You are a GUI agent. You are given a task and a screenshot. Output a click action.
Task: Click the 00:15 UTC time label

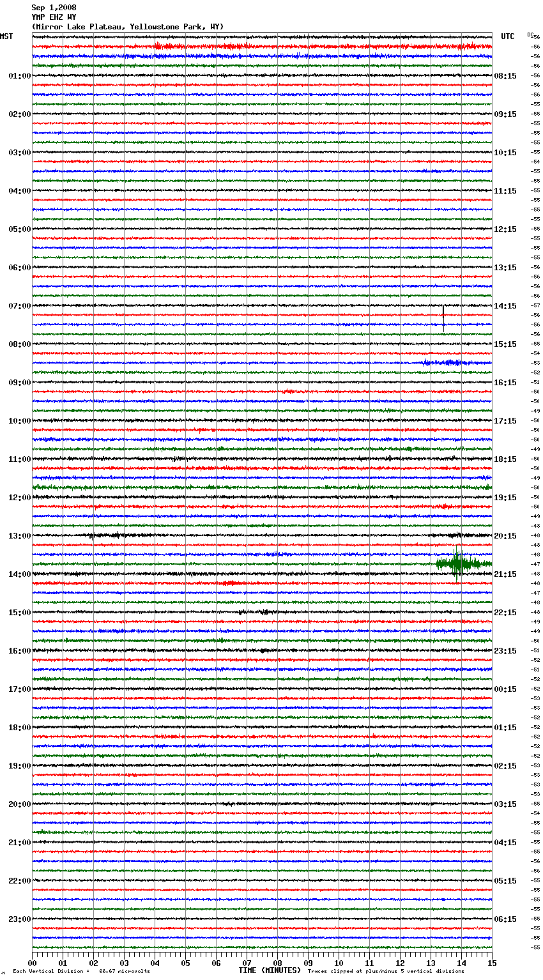505,689
